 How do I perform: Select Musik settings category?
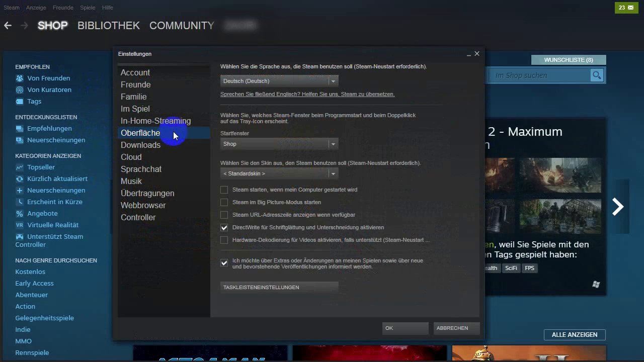click(x=164, y=181)
